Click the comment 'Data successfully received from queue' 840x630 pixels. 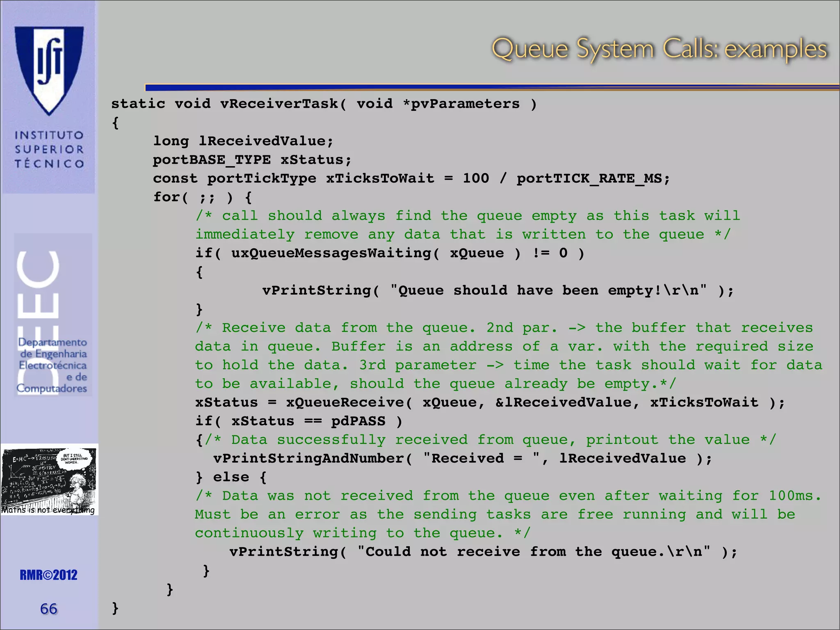click(491, 440)
